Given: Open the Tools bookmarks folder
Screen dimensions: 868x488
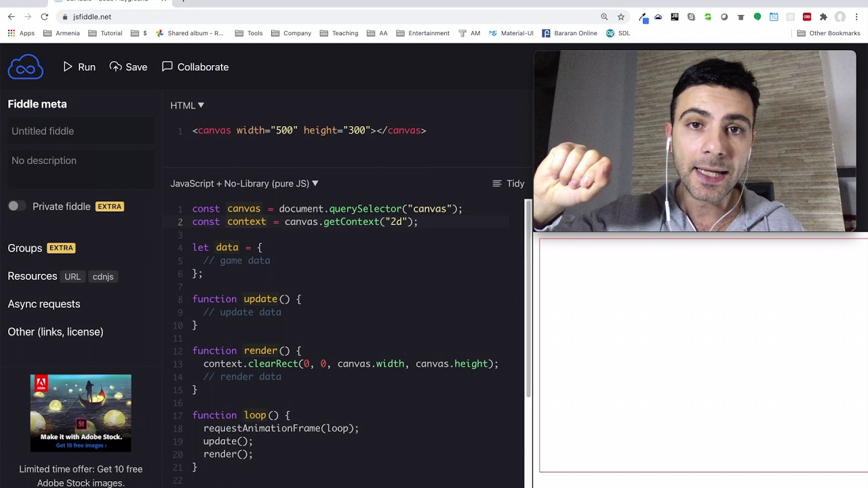Looking at the screenshot, I should pos(249,33).
